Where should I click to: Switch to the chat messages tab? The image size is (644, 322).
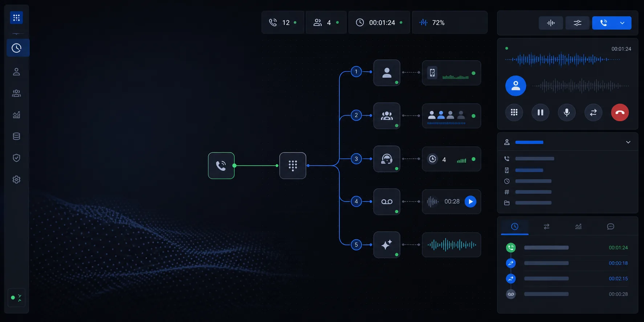pyautogui.click(x=611, y=227)
